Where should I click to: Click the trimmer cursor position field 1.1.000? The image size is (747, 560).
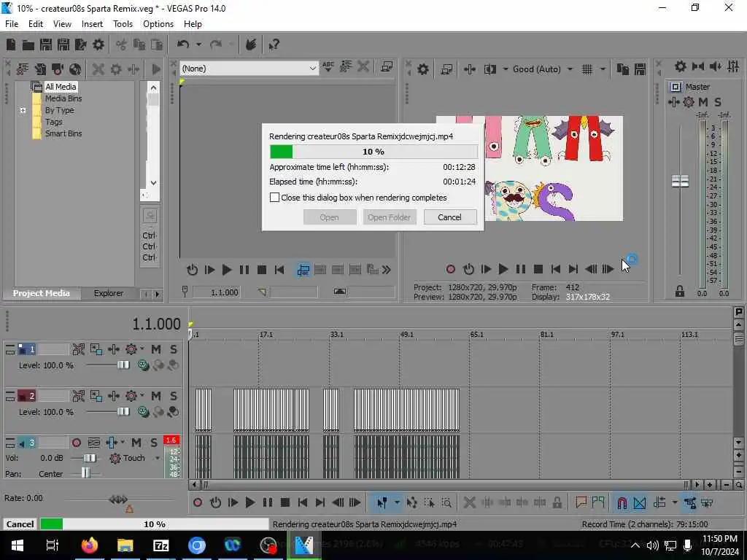point(217,292)
